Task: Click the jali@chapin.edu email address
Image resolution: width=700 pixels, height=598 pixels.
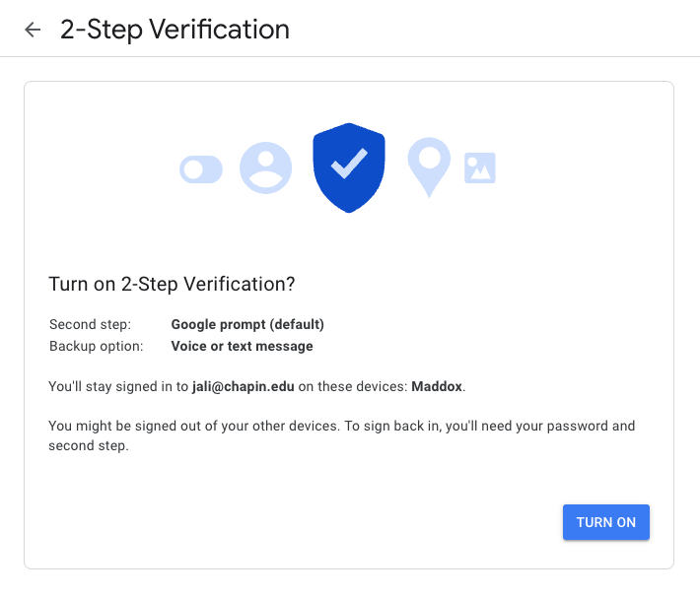Action: click(244, 386)
